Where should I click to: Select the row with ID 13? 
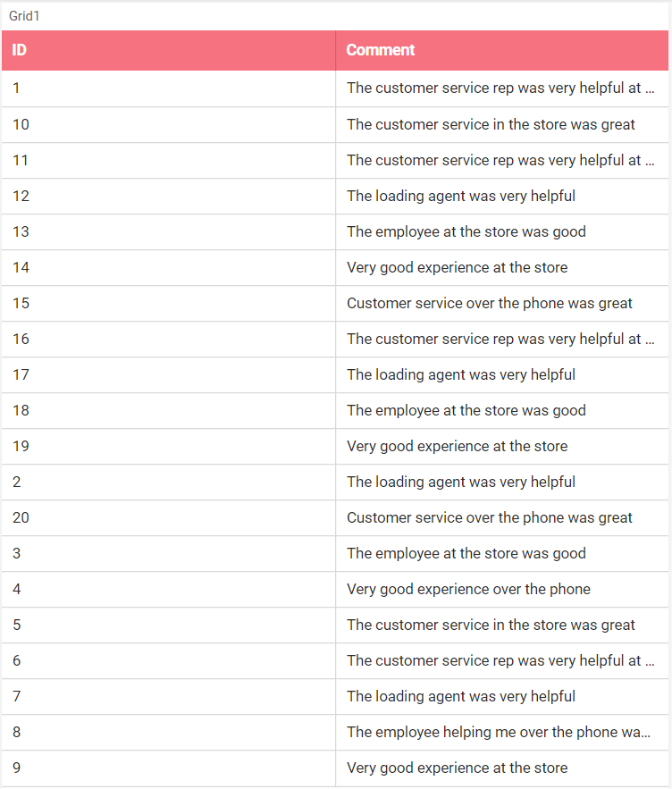coord(335,232)
